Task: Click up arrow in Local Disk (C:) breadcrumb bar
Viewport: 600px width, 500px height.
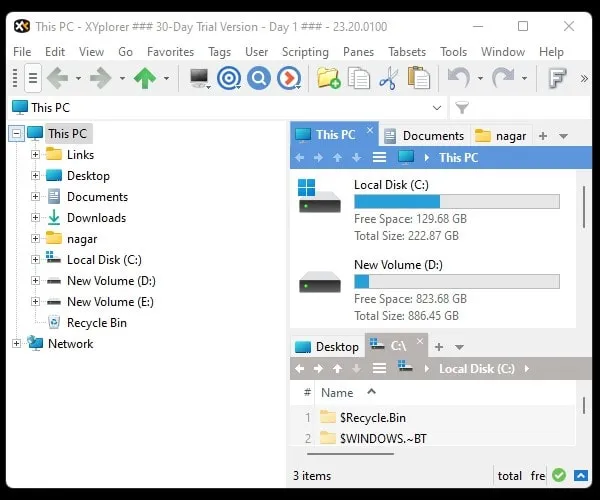Action: coord(337,368)
